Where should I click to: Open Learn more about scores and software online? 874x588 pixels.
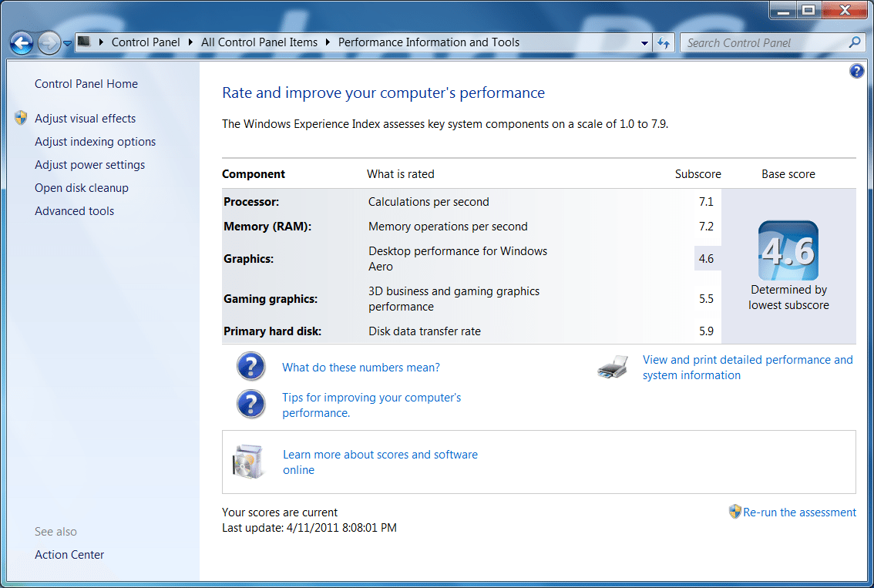point(380,462)
